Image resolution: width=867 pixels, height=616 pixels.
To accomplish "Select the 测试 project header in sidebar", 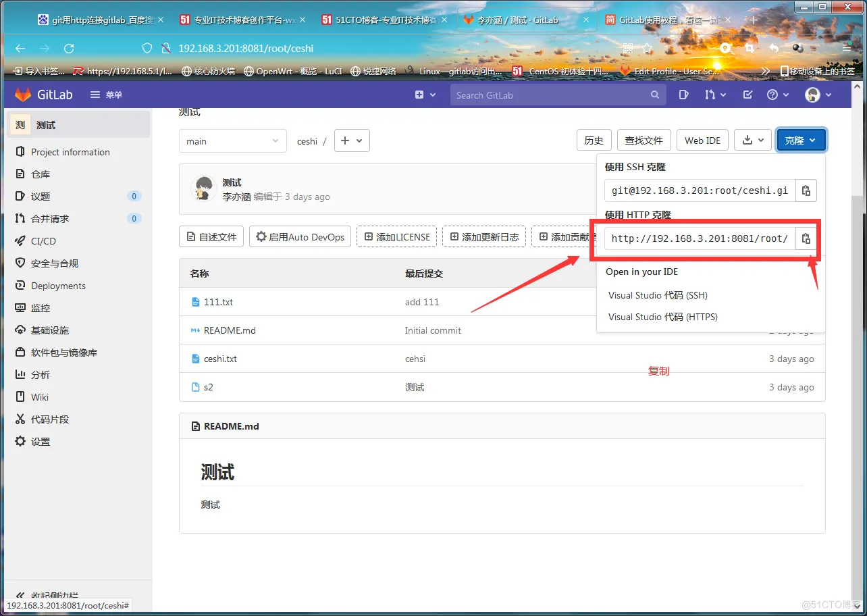I will click(x=78, y=125).
